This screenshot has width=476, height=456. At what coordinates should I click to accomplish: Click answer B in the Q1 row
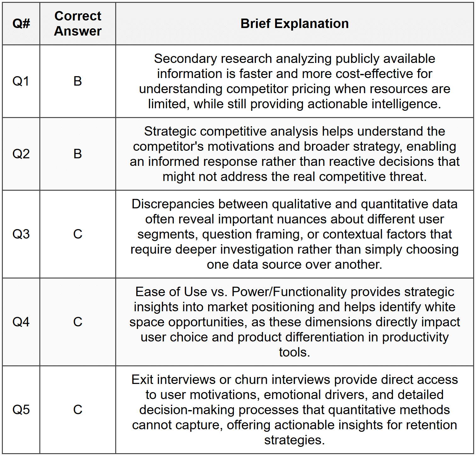click(x=78, y=81)
